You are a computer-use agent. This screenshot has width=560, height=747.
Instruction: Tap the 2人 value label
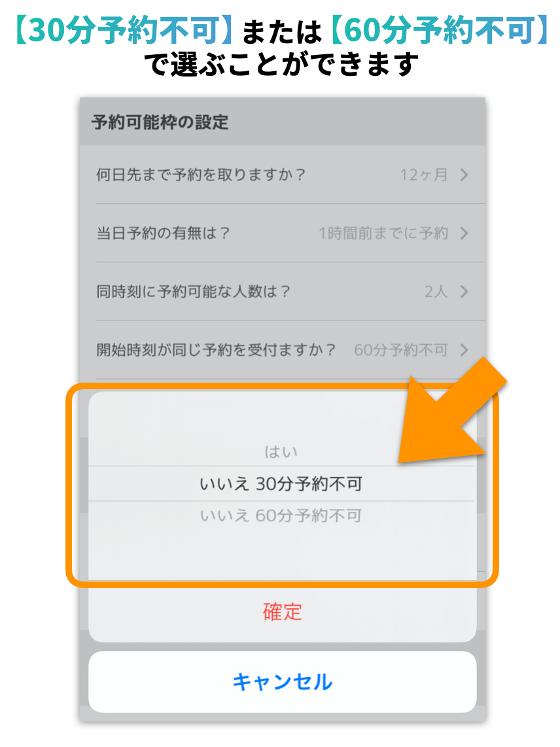(x=436, y=292)
